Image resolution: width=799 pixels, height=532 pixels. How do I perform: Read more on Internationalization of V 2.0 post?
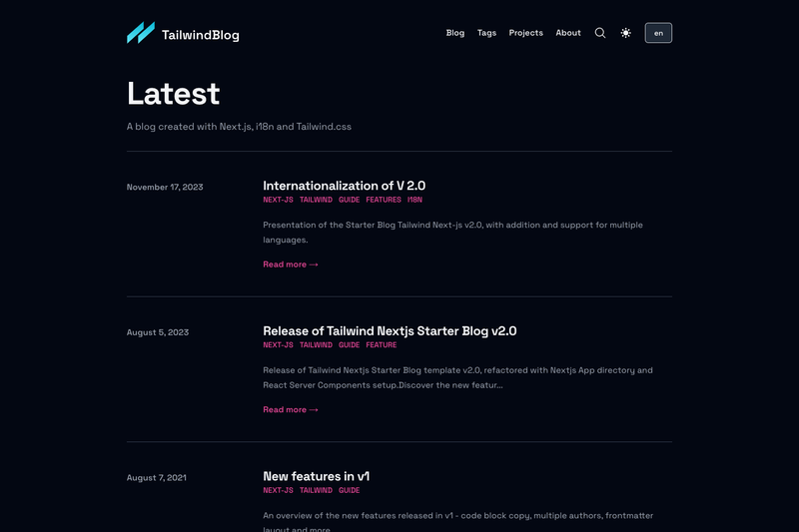coord(291,265)
